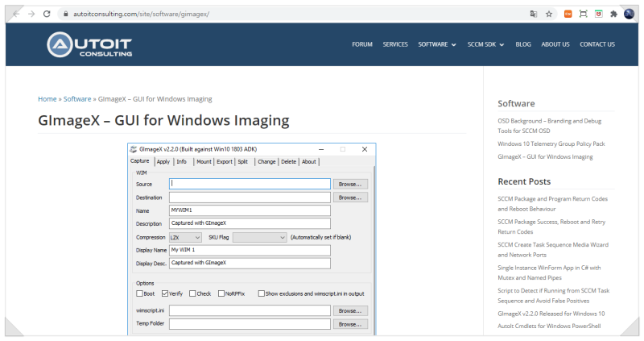Select the Capture tab in GImageX

tap(140, 161)
